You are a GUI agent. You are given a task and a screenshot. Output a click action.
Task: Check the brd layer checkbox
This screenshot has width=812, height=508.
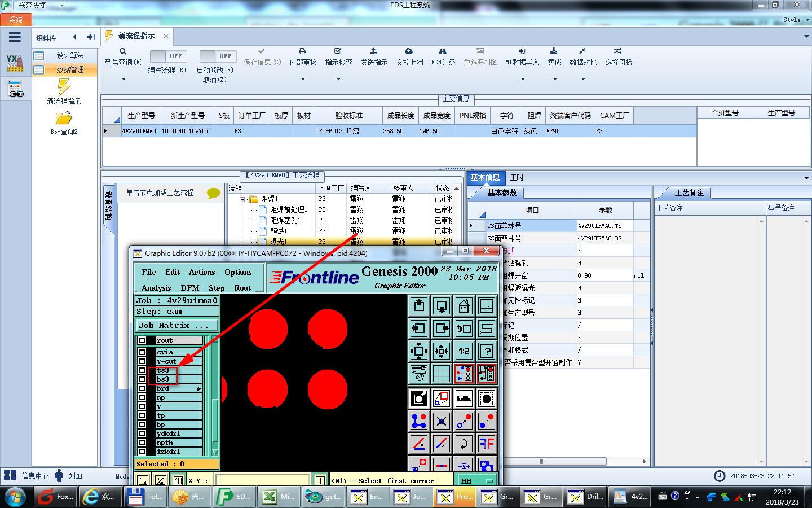pyautogui.click(x=142, y=388)
